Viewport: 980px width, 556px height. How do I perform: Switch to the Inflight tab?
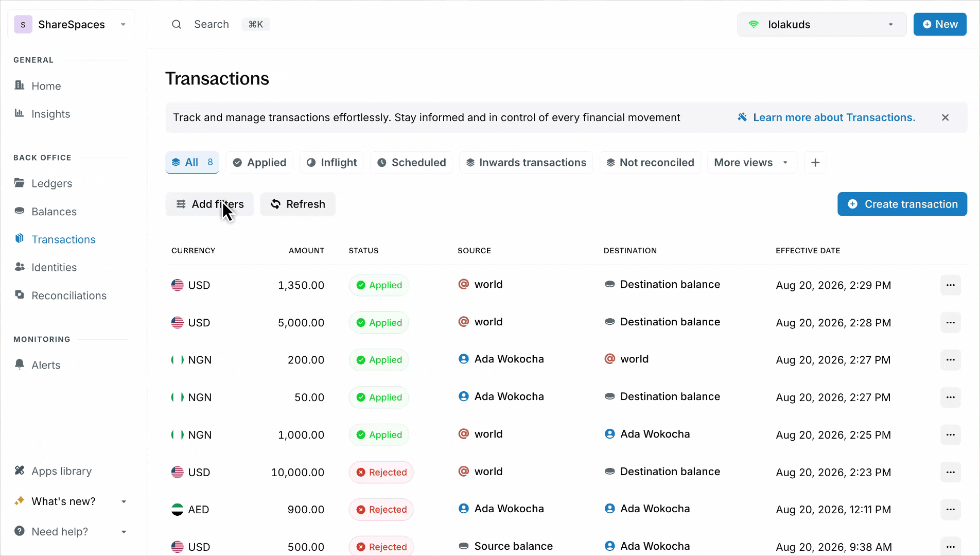[332, 163]
